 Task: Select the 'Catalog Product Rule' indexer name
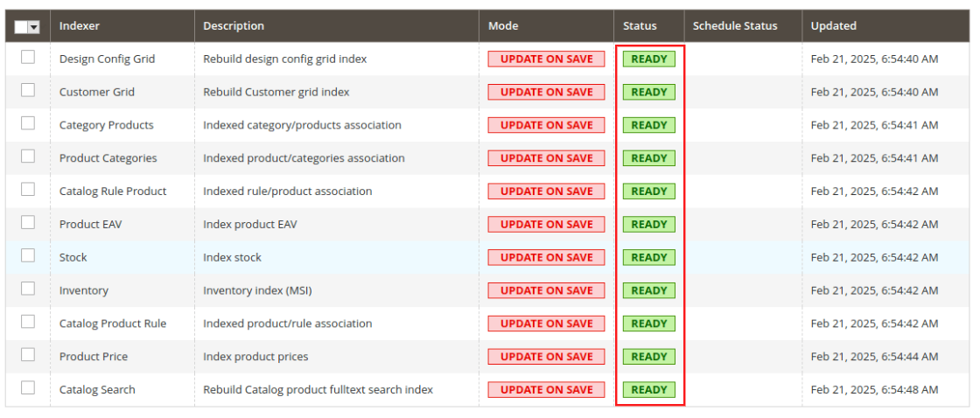[x=113, y=324]
